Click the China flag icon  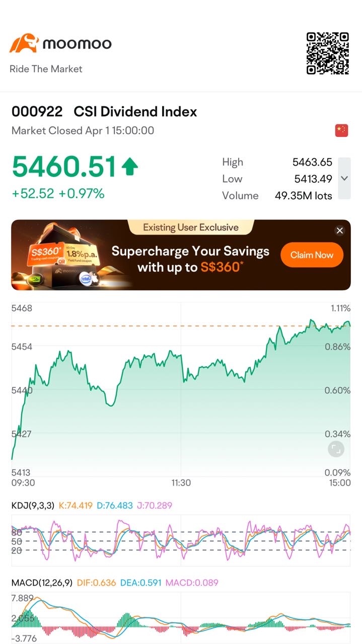pyautogui.click(x=341, y=130)
